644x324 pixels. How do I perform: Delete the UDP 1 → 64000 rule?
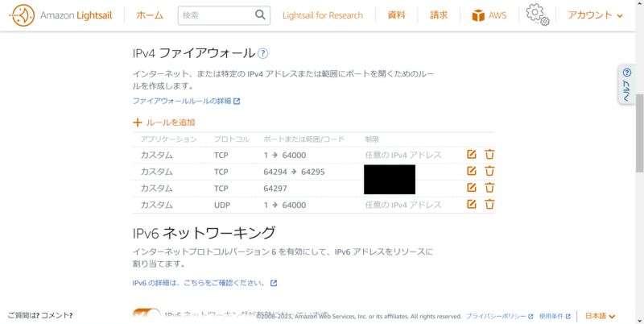pos(489,205)
